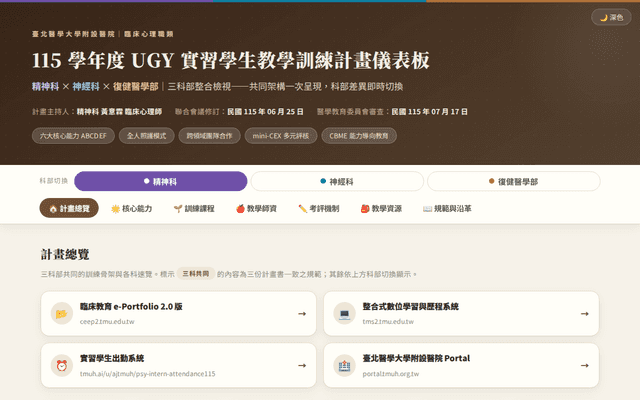Screen dimensions: 640x400
Task: Click the purple dot in 精神科 switch
Action: (147, 181)
